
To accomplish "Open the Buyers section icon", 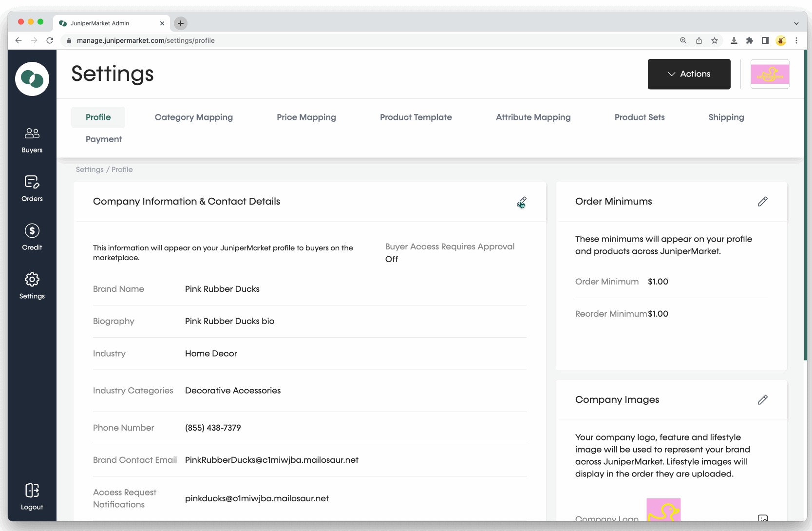I will (x=32, y=133).
